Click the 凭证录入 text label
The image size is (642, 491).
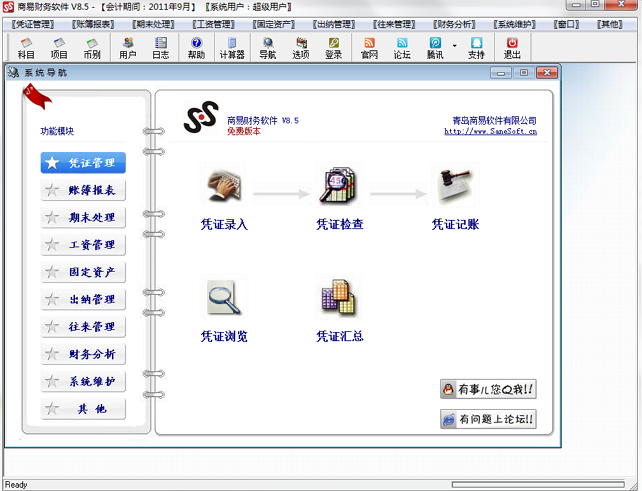pyautogui.click(x=224, y=224)
